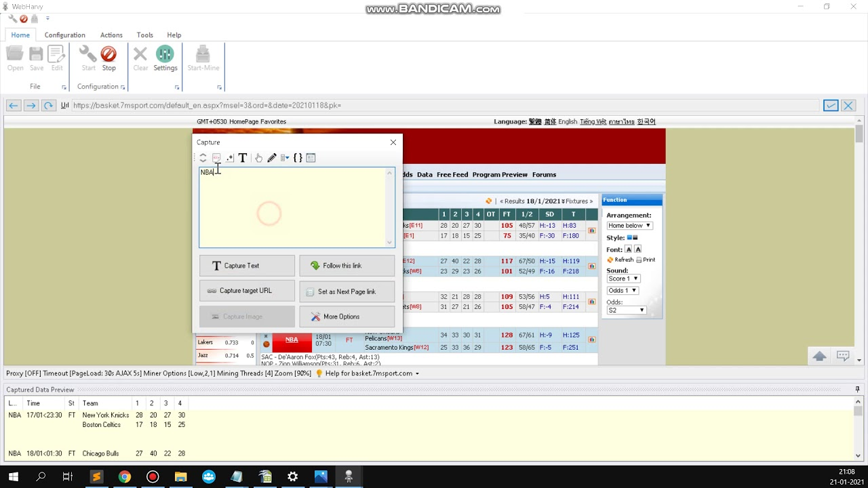
Task: Click the webpage scroll-to-top arrow button
Action: 819,356
